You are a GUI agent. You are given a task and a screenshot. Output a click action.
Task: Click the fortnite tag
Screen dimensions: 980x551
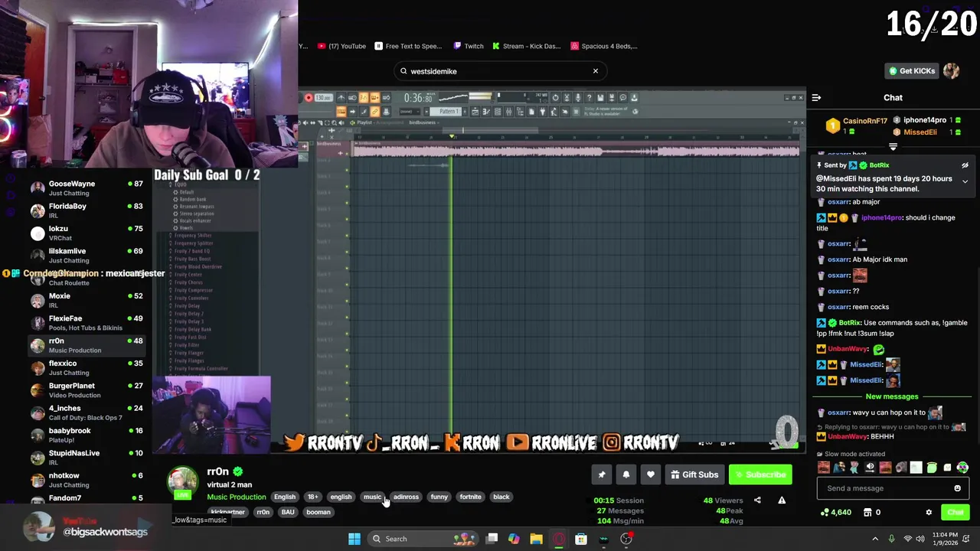[x=470, y=497]
